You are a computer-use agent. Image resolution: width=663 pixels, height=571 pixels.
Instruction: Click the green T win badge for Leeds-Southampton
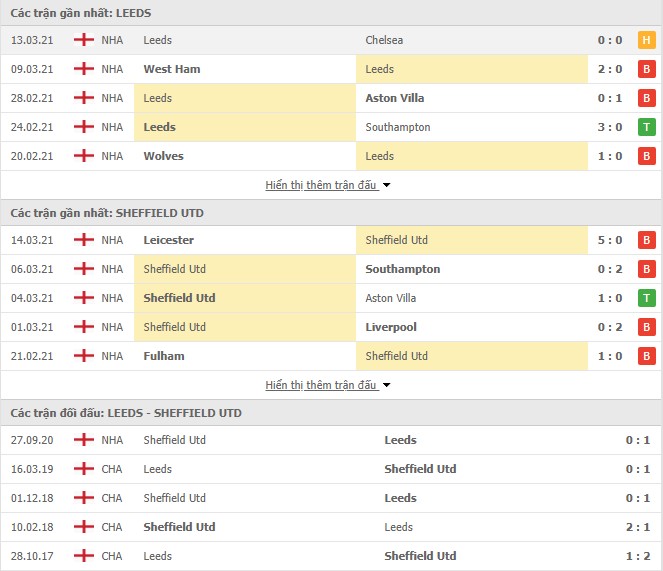tap(646, 127)
